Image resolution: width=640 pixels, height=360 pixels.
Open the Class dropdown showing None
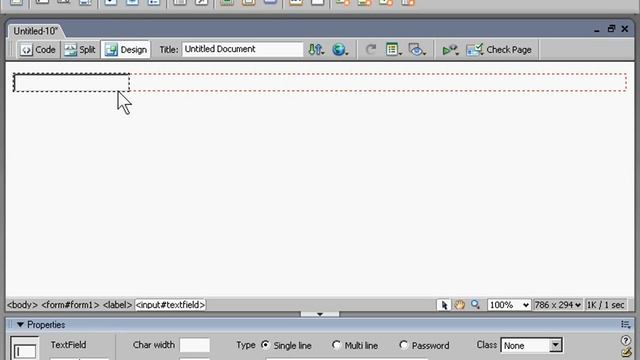(x=531, y=345)
